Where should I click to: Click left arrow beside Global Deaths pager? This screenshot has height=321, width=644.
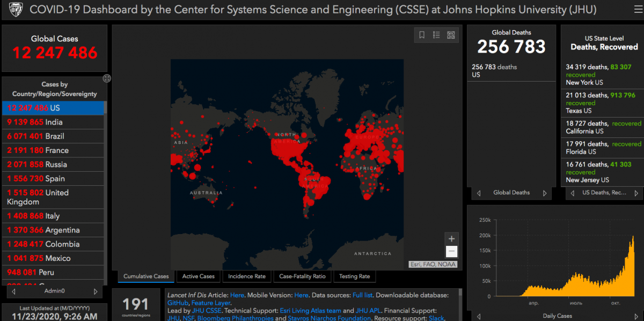click(x=479, y=193)
